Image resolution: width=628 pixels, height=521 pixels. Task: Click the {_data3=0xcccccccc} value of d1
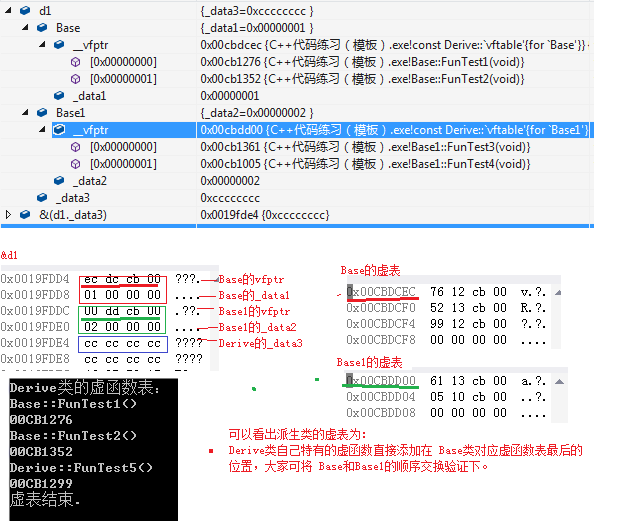pyautogui.click(x=257, y=11)
